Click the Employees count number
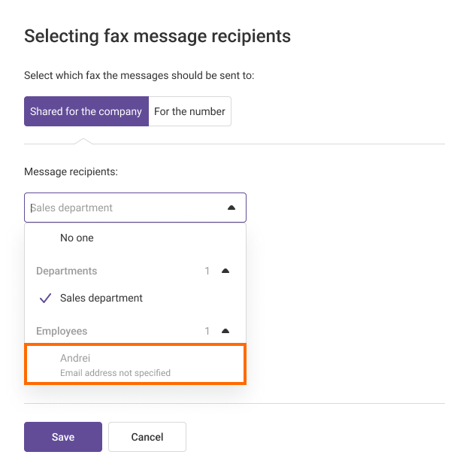This screenshot has height=476, width=469. [x=207, y=331]
